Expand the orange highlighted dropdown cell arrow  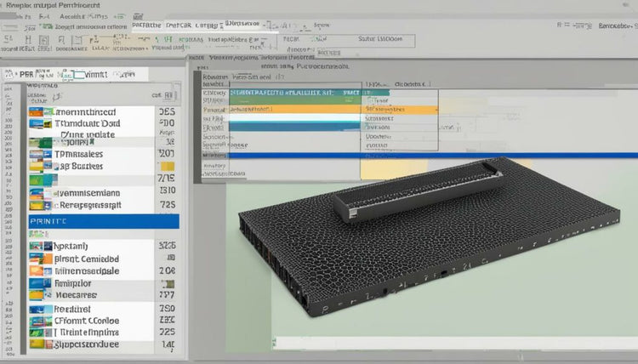(436, 110)
